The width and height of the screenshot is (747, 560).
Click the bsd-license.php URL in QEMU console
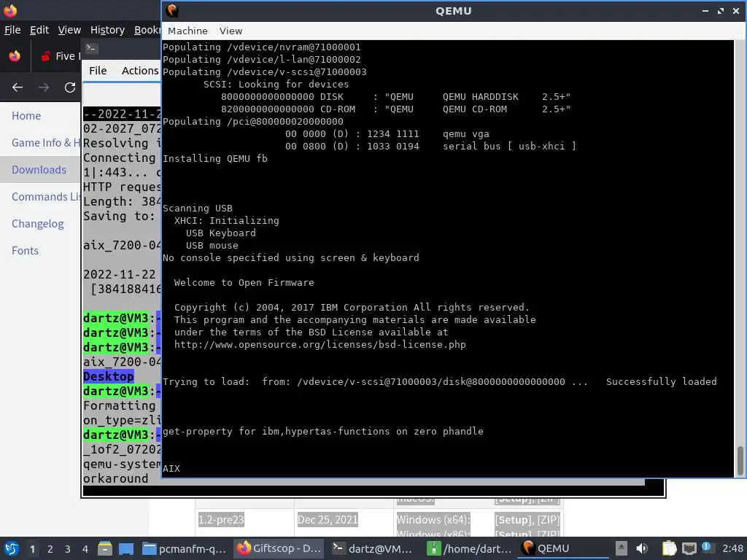coord(320,344)
